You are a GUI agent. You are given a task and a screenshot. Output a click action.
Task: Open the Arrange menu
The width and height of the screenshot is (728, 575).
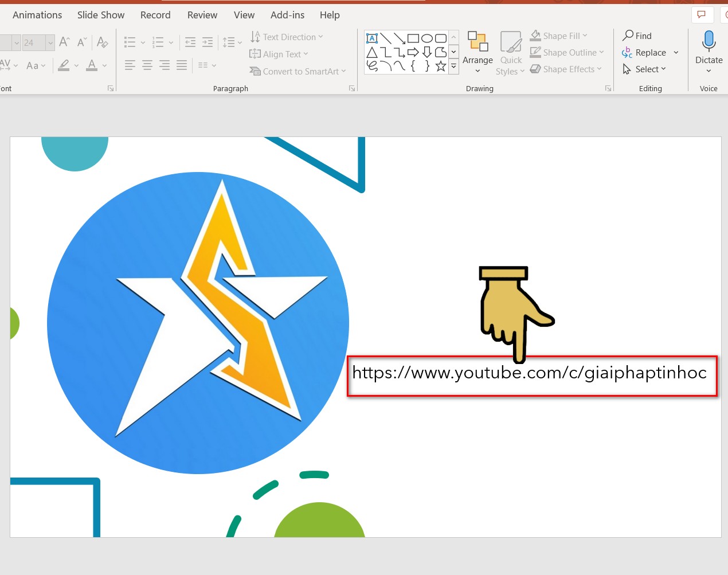pos(477,53)
